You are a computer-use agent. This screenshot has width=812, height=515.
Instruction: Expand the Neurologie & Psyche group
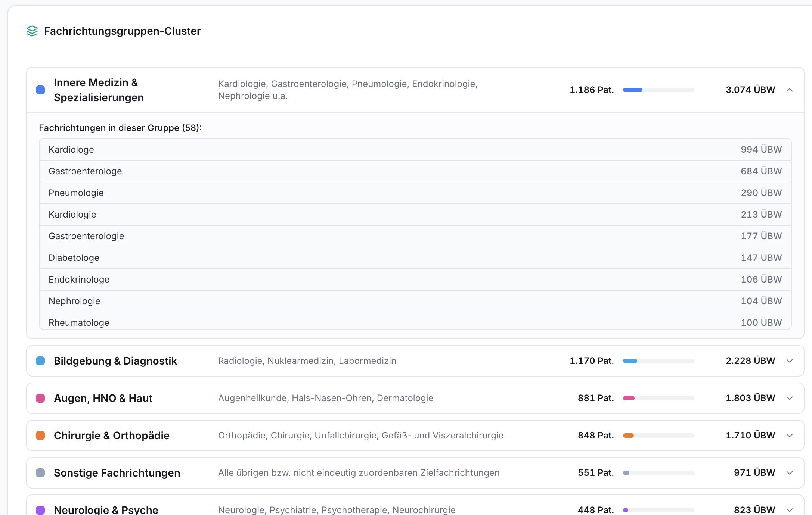[x=790, y=510]
